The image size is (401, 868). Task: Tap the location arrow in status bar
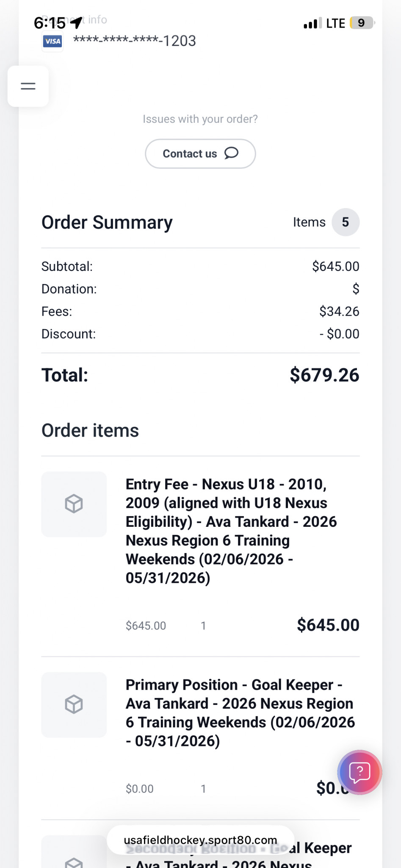[x=77, y=22]
